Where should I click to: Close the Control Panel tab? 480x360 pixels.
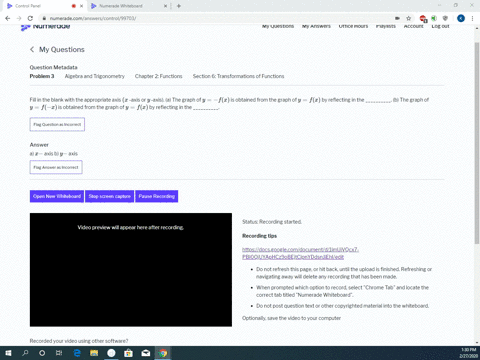[x=81, y=6]
